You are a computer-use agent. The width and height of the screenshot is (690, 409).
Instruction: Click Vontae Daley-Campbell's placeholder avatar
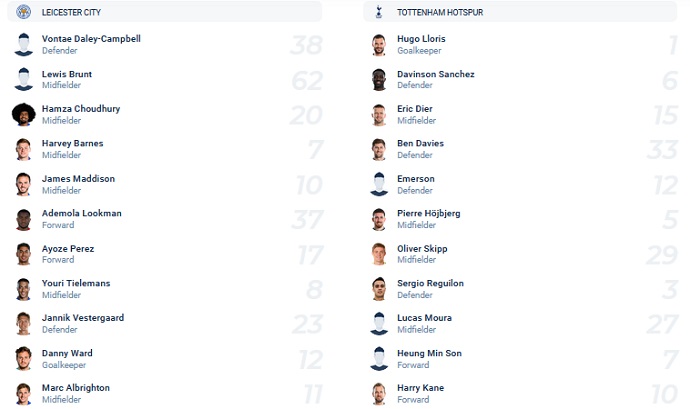(23, 45)
